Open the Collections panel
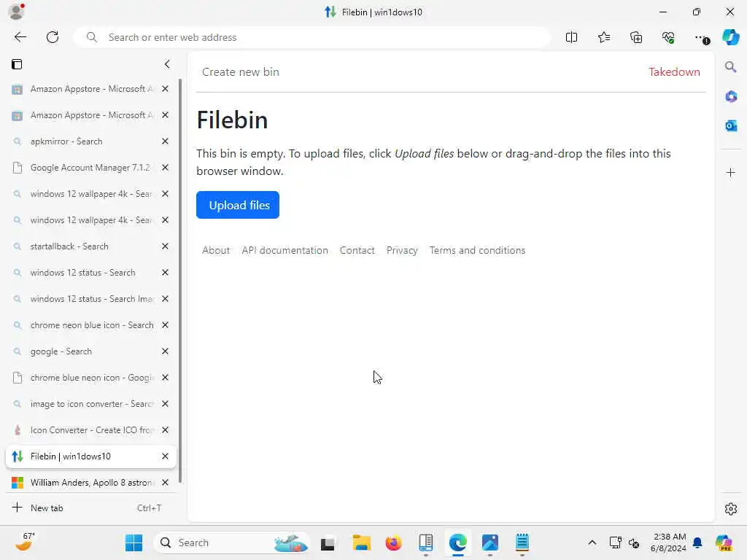Screen dimensions: 747x560 (x=636, y=37)
